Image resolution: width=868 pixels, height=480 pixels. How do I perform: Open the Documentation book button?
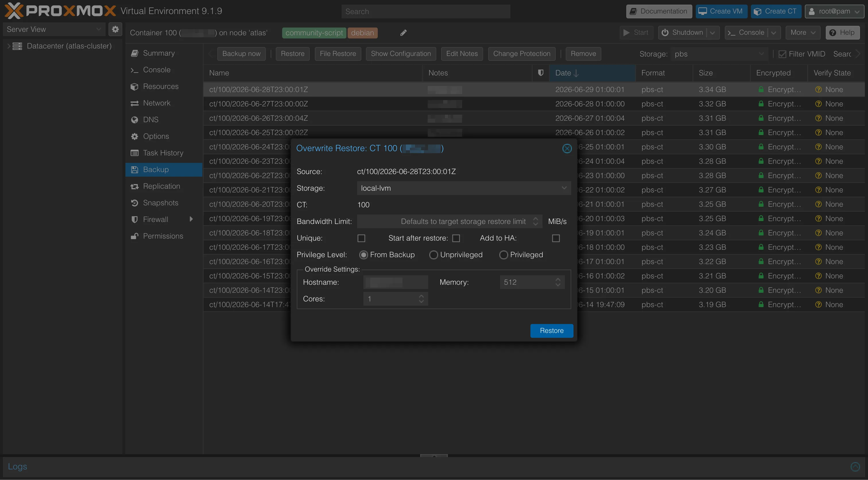pos(659,11)
